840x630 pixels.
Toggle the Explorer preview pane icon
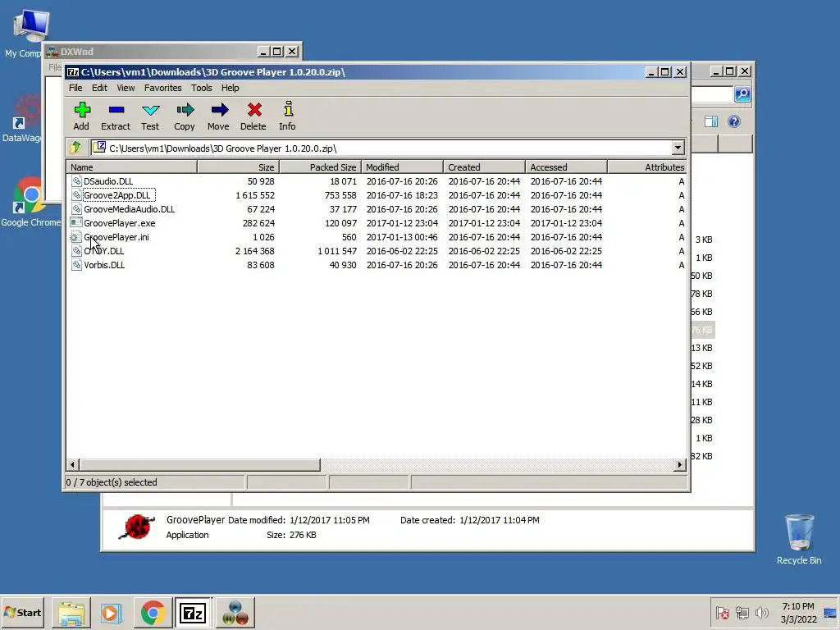[711, 121]
